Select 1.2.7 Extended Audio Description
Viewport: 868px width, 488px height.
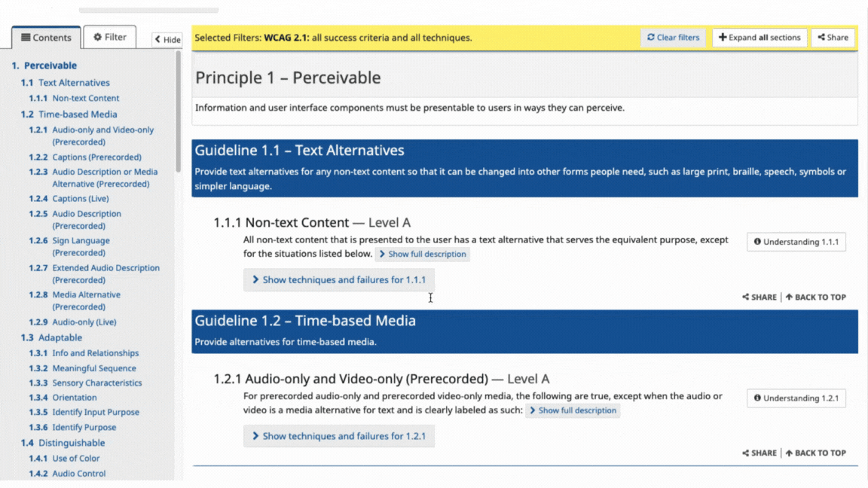[94, 274]
